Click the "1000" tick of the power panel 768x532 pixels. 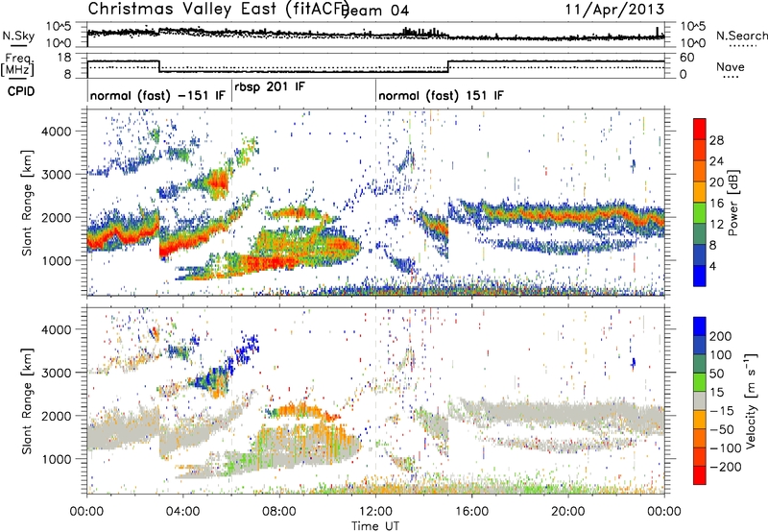tap(57, 260)
